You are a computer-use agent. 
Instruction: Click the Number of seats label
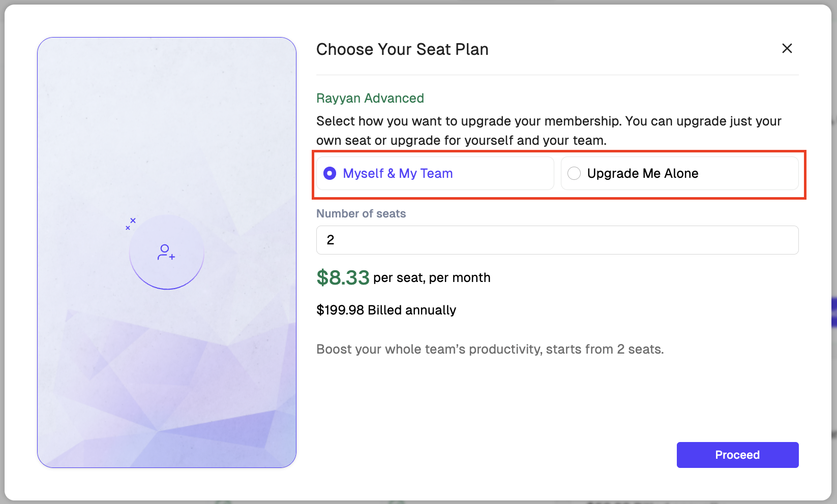361,213
